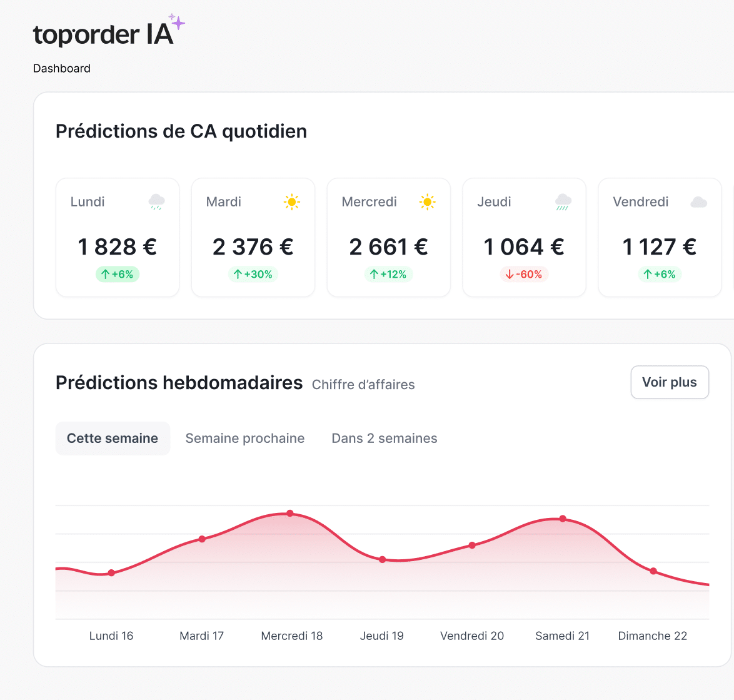734x700 pixels.
Task: Click the red -60% down-arrow badge
Action: pos(524,274)
